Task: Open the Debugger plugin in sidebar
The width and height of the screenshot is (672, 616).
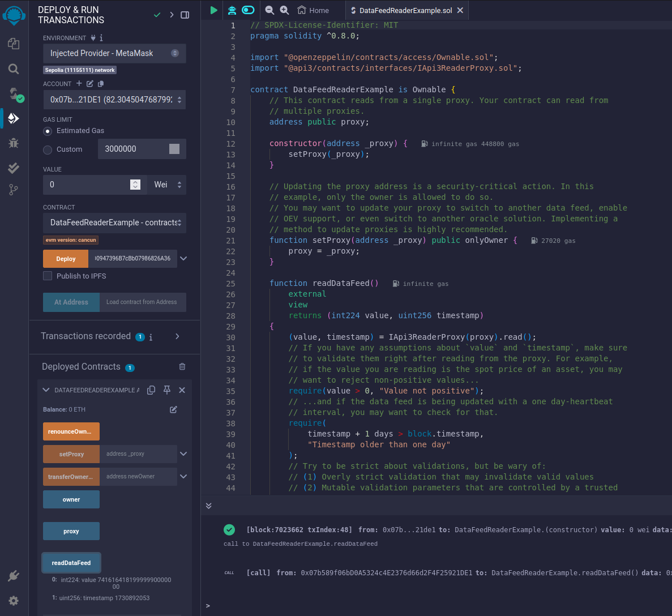Action: [x=14, y=143]
